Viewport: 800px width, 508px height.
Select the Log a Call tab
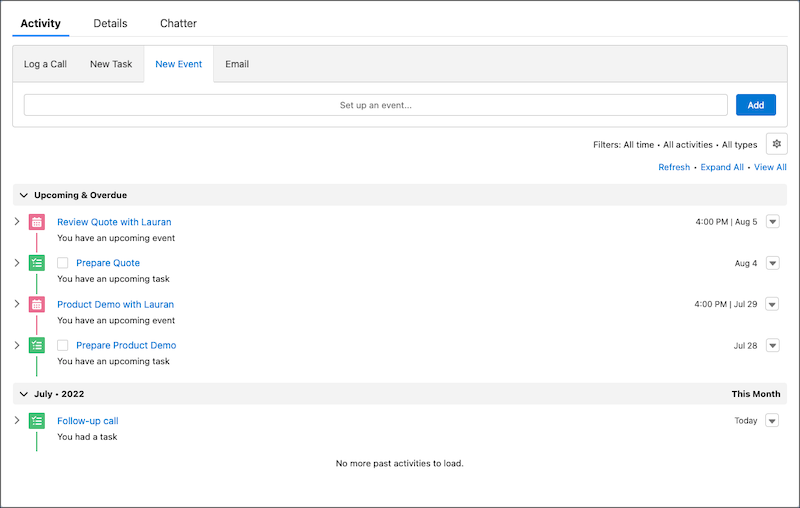coord(45,64)
